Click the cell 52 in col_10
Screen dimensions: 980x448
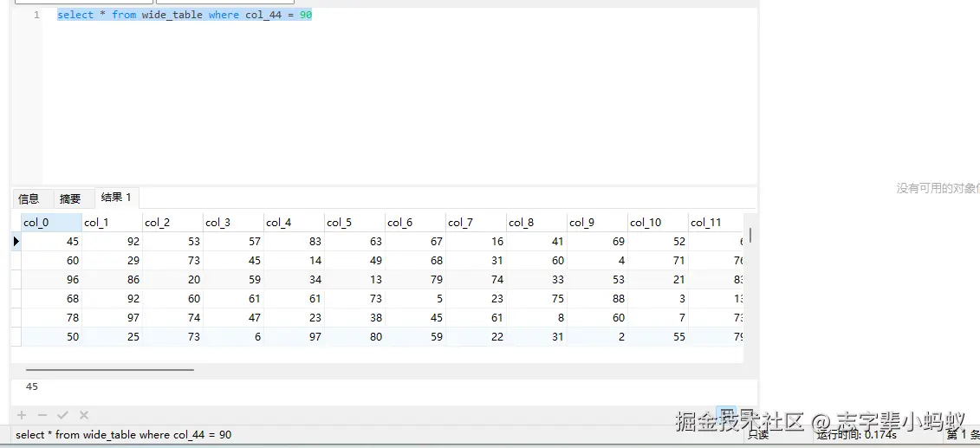point(659,241)
